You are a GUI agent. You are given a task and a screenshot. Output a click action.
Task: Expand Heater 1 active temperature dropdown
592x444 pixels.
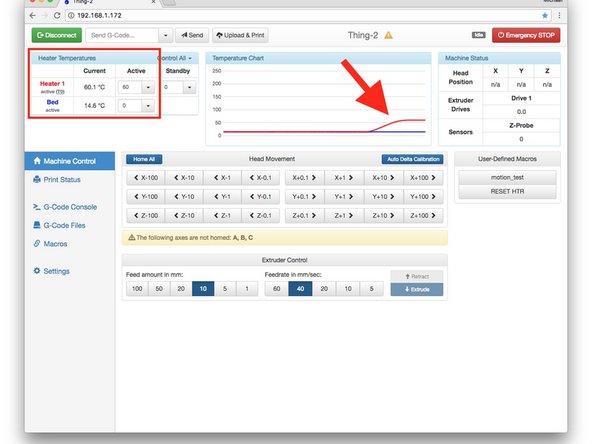(148, 87)
